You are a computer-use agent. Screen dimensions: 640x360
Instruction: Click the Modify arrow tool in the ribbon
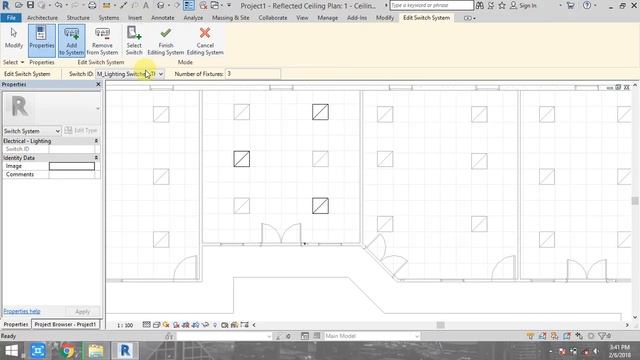pyautogui.click(x=13, y=38)
